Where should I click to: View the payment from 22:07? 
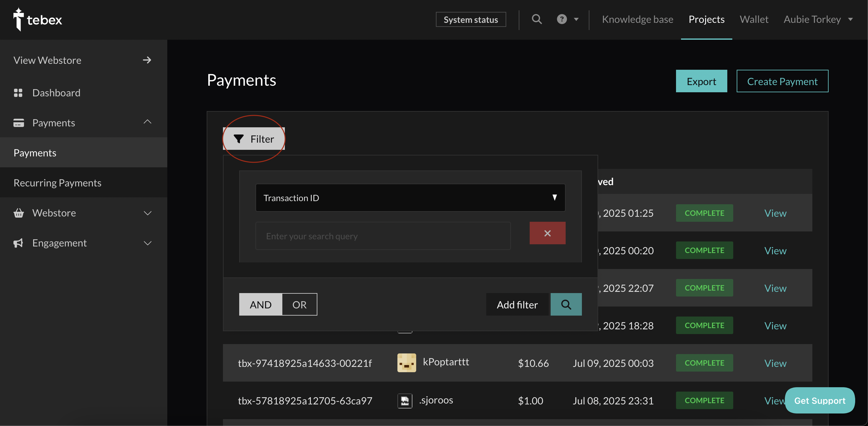click(x=775, y=288)
